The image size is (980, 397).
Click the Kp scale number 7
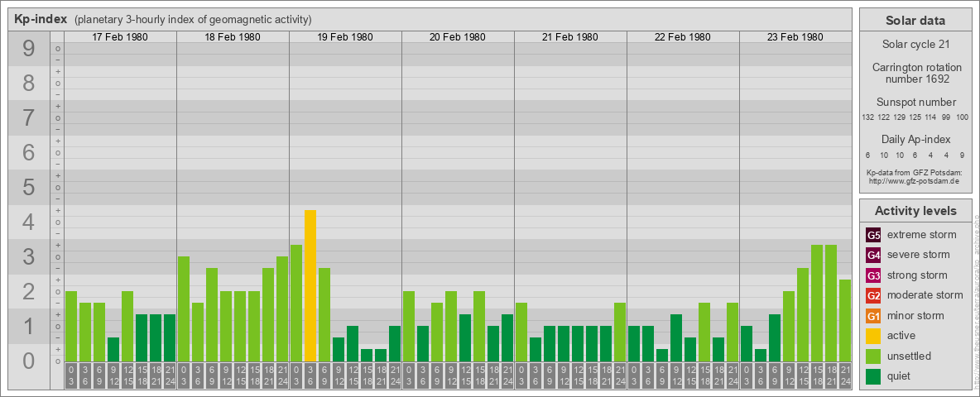(x=29, y=118)
